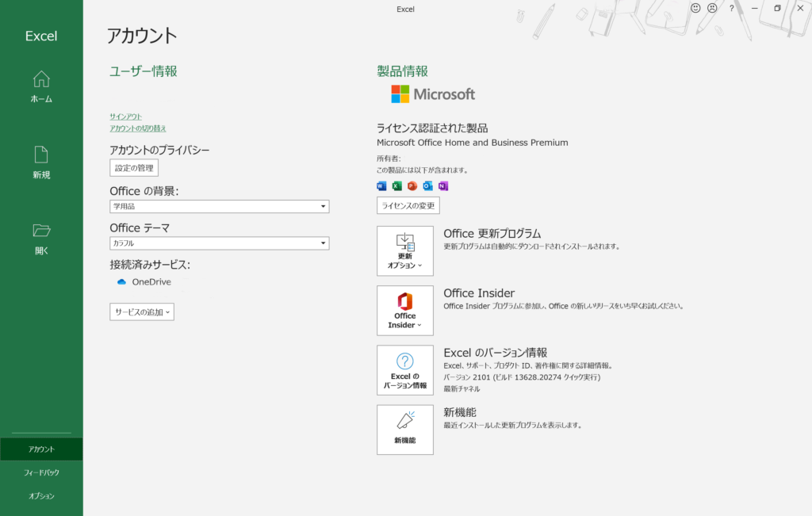Close the Excel window
The image size is (812, 516).
pos(800,8)
